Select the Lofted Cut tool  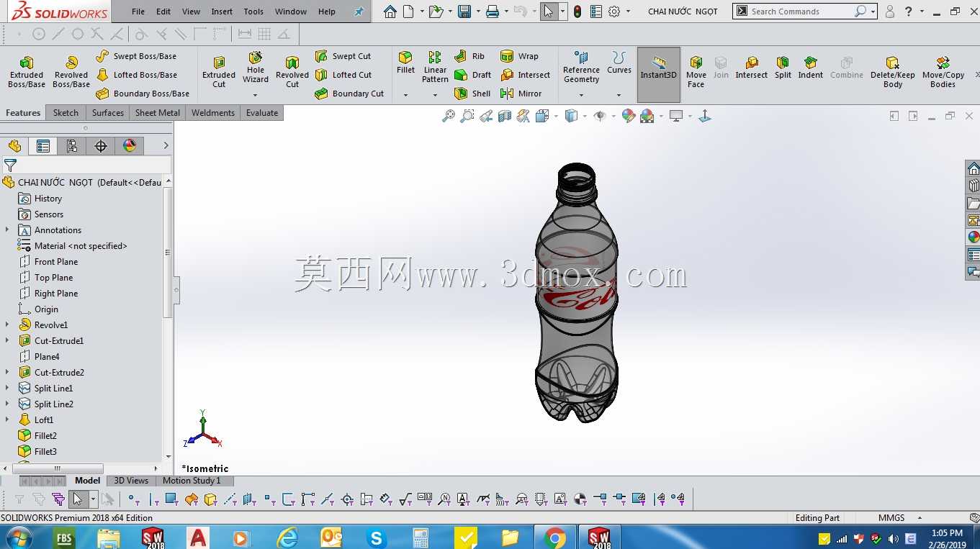343,75
